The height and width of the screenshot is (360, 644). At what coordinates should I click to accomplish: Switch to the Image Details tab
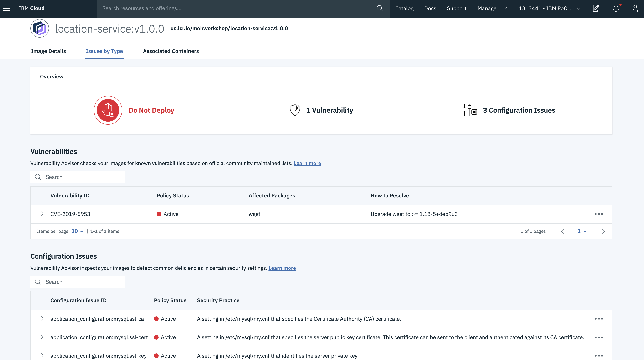[49, 51]
